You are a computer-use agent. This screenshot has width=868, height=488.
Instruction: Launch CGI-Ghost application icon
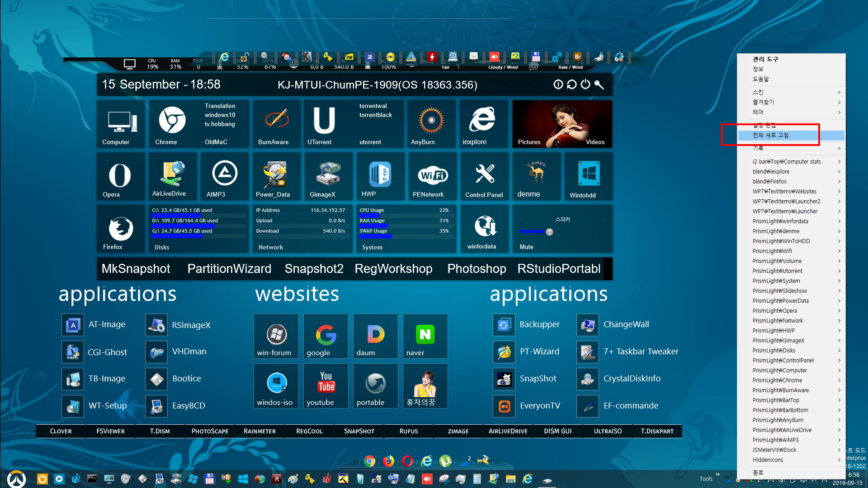73,352
